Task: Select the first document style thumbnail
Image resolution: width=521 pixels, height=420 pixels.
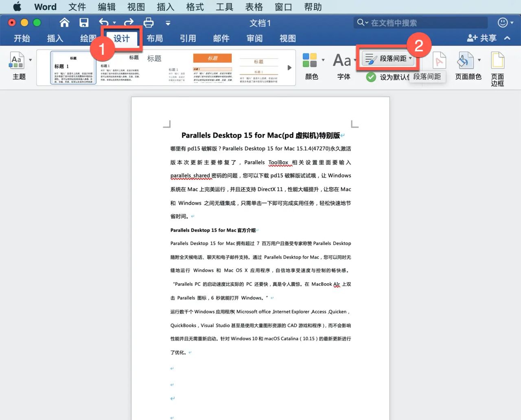Action: (73, 68)
